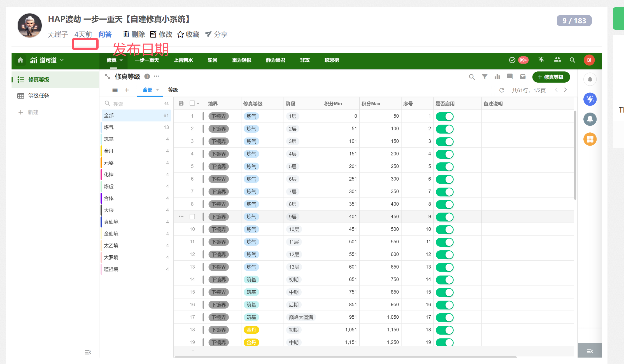This screenshot has width=624, height=364.
Task: Open the filter funnel icon in toolbar
Action: coord(485,77)
